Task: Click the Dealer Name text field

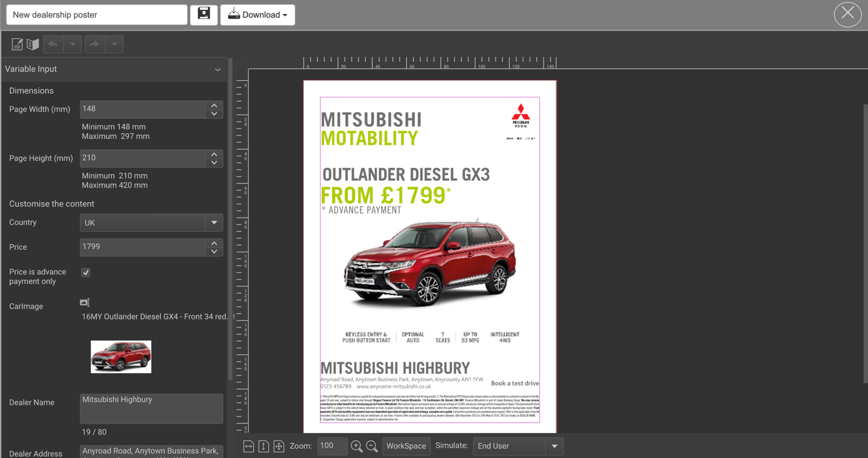Action: tap(151, 408)
